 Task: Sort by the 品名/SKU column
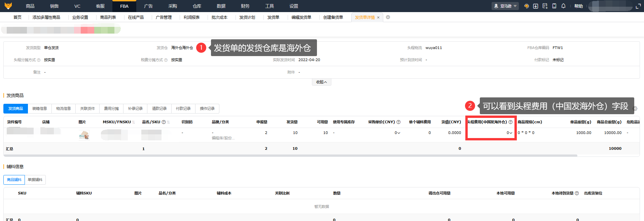pyautogui.click(x=169, y=122)
